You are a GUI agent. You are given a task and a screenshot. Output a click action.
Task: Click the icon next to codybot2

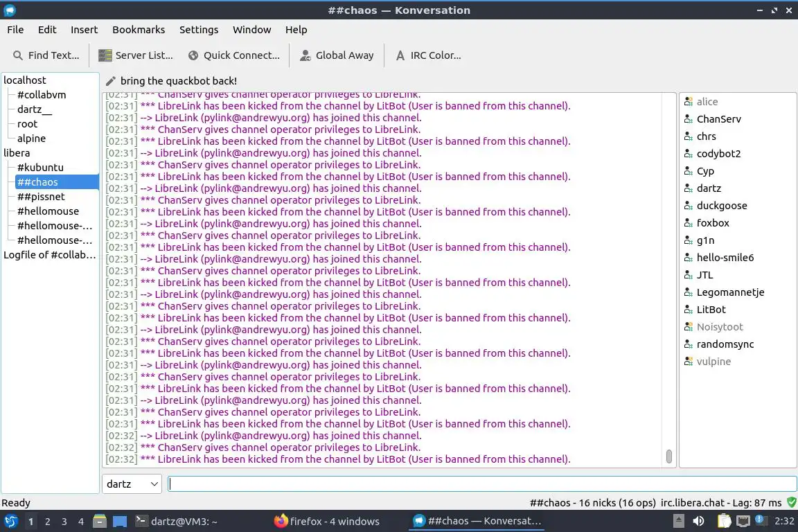tap(689, 154)
